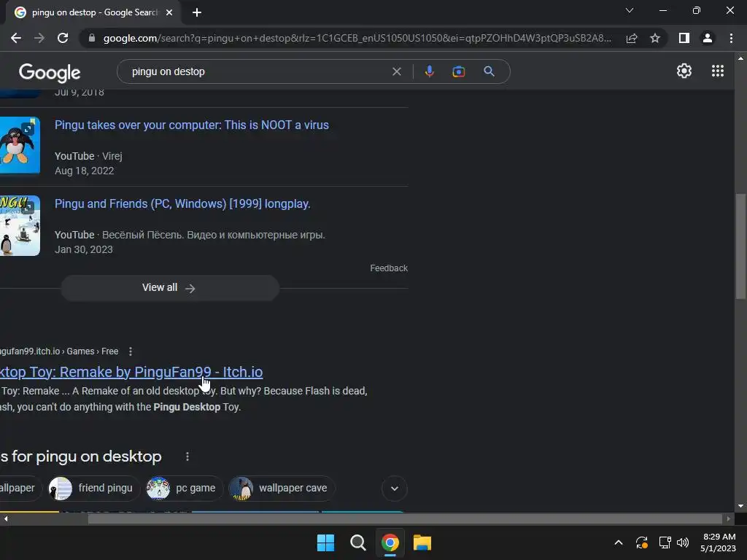The height and width of the screenshot is (560, 747).
Task: Start a voice search with microphone
Action: (429, 71)
